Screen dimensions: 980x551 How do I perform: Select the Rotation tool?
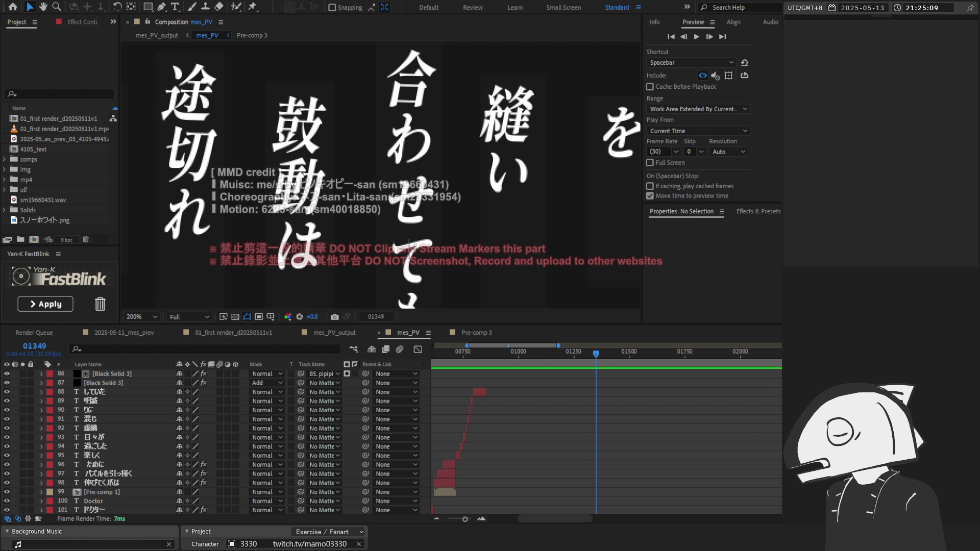(117, 7)
